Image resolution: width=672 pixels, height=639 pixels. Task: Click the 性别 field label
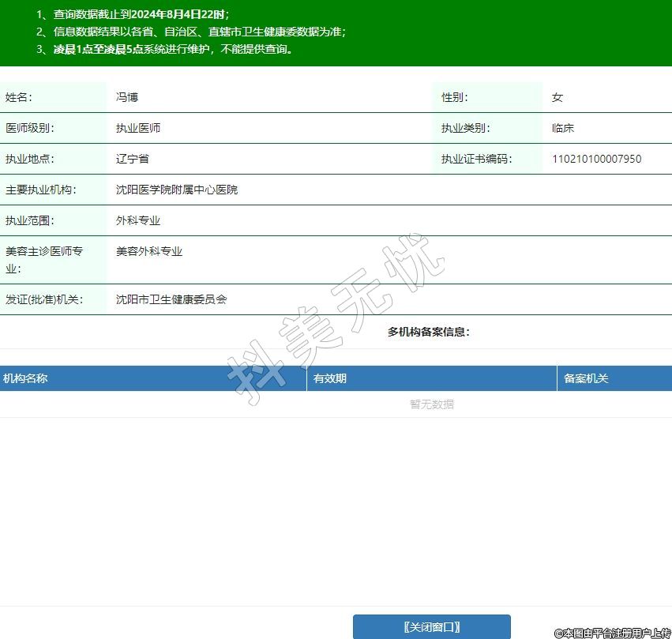455,97
